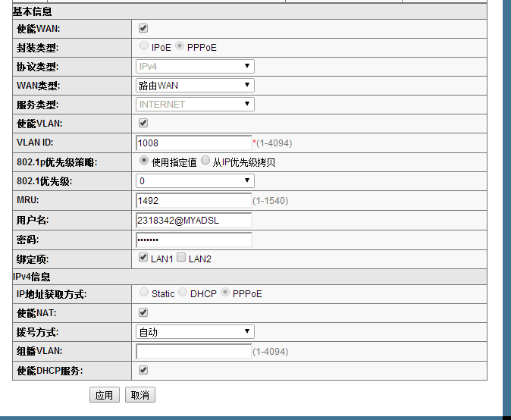The height and width of the screenshot is (420, 511).
Task: Choose 从IP优先级拷贝 priority policy option
Action: (205, 161)
